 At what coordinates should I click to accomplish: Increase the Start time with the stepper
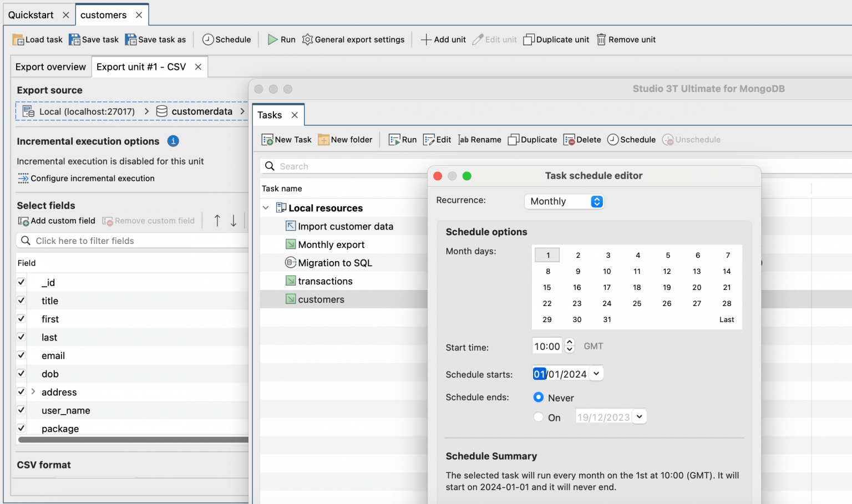click(569, 343)
